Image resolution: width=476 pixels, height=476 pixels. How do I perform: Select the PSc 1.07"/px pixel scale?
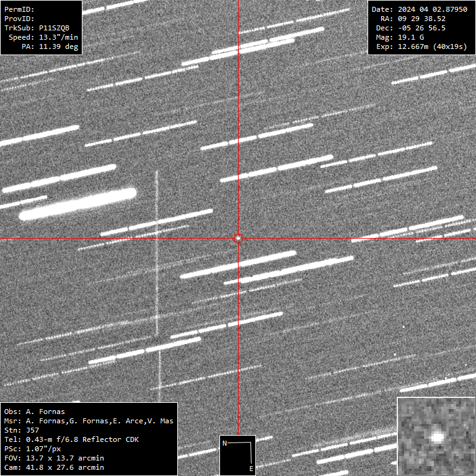34,449
